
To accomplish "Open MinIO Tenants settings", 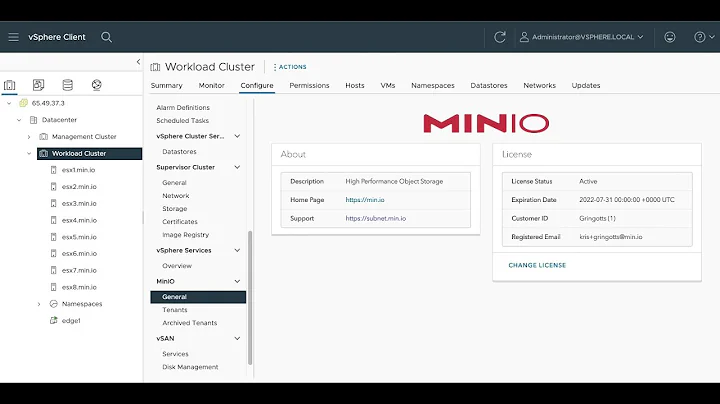I will point(174,310).
